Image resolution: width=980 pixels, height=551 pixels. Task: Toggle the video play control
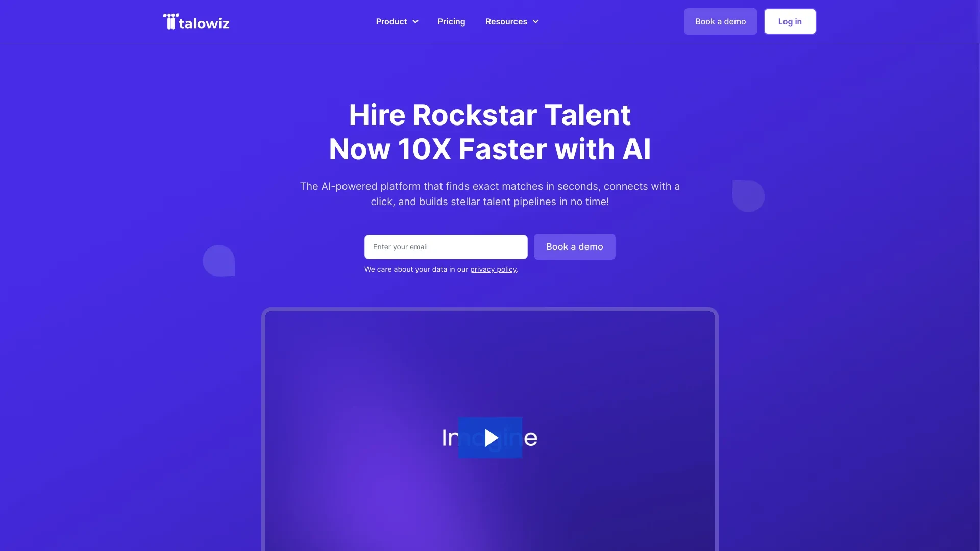[x=490, y=437]
